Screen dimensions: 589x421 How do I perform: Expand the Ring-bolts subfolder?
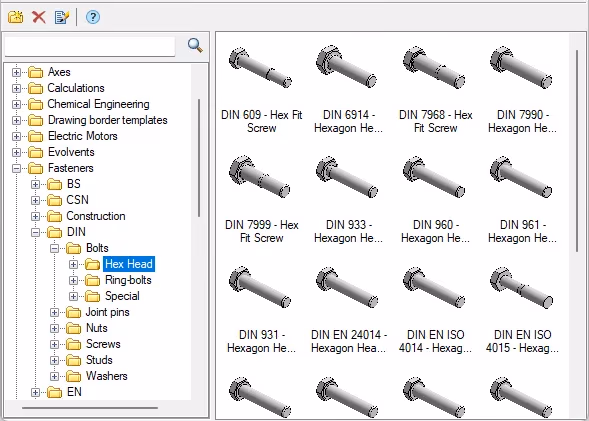coord(74,280)
